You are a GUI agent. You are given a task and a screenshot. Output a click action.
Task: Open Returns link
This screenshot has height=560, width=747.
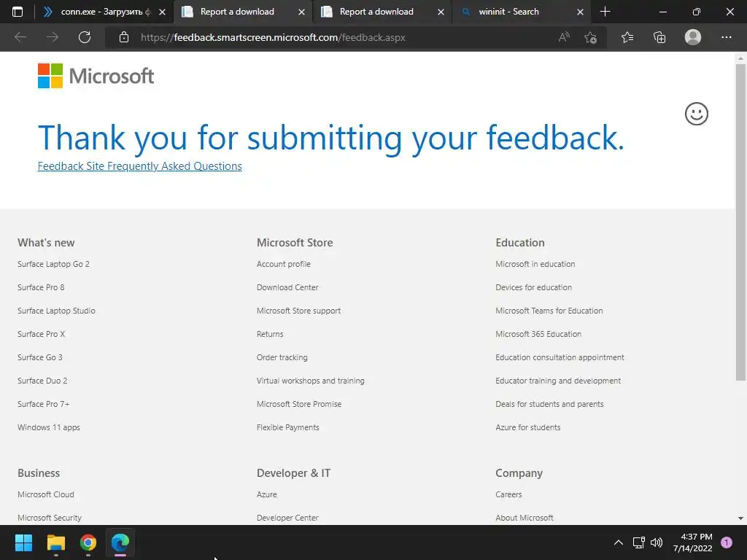(270, 334)
